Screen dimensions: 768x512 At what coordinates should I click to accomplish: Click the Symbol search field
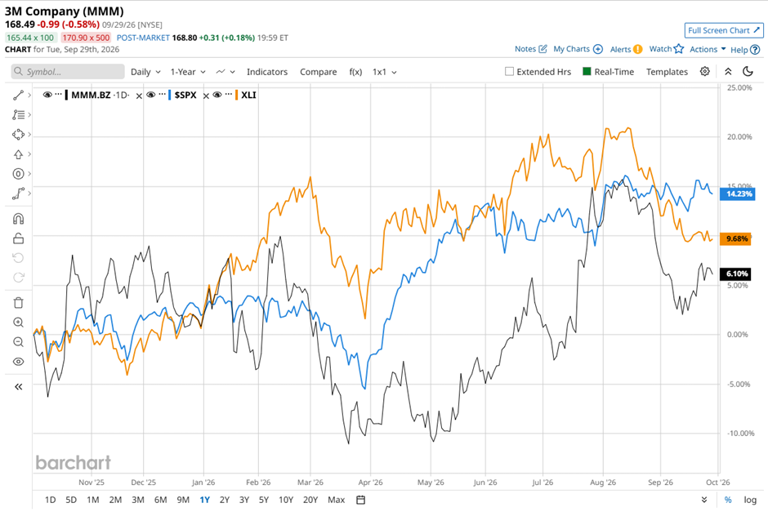coord(68,72)
